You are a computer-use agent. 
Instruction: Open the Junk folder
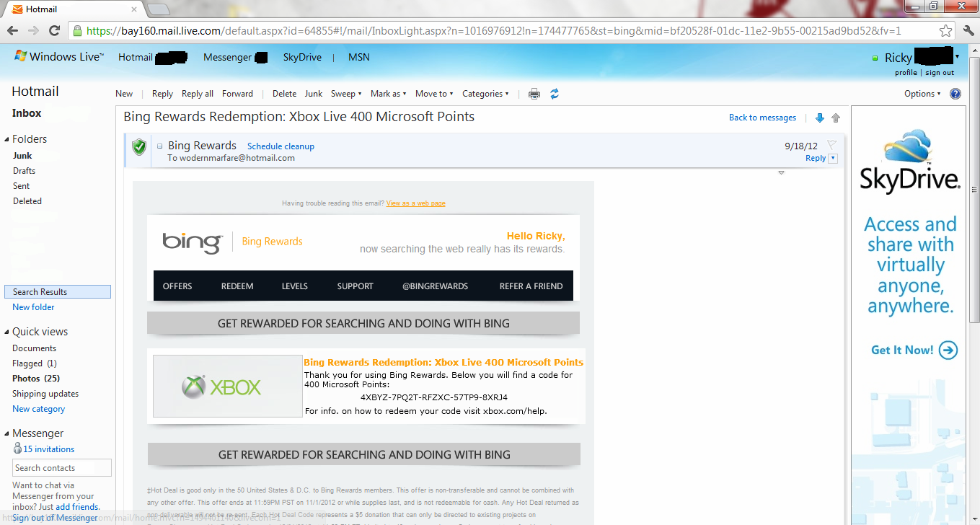pos(22,156)
